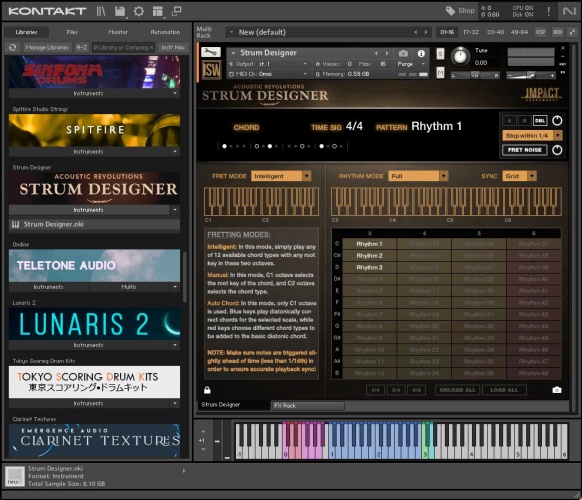Expand Sinfonia Drums Instruments dropdown arrow
This screenshot has height=500, width=582.
click(175, 93)
